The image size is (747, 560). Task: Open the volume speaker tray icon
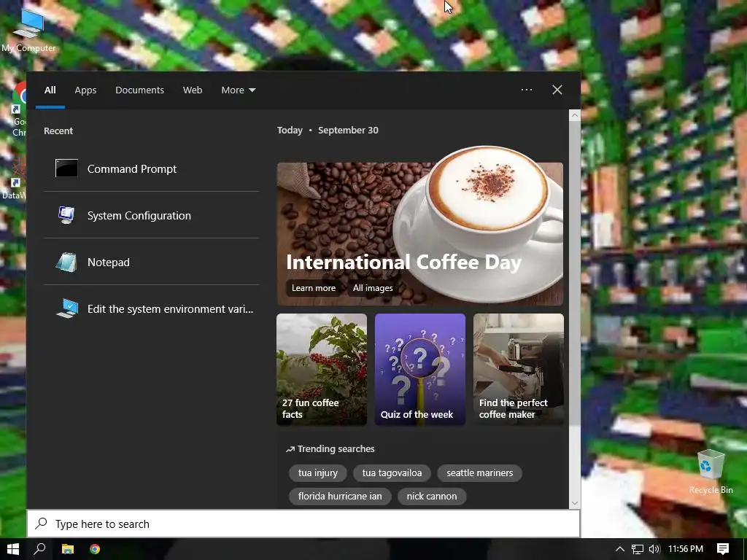(x=654, y=549)
